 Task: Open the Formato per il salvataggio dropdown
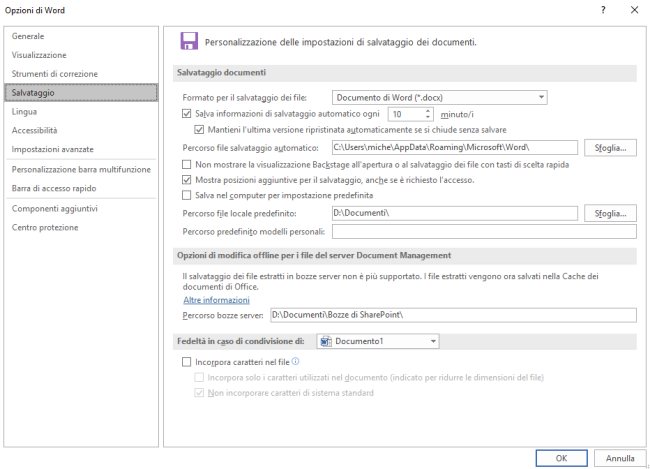pyautogui.click(x=439, y=97)
